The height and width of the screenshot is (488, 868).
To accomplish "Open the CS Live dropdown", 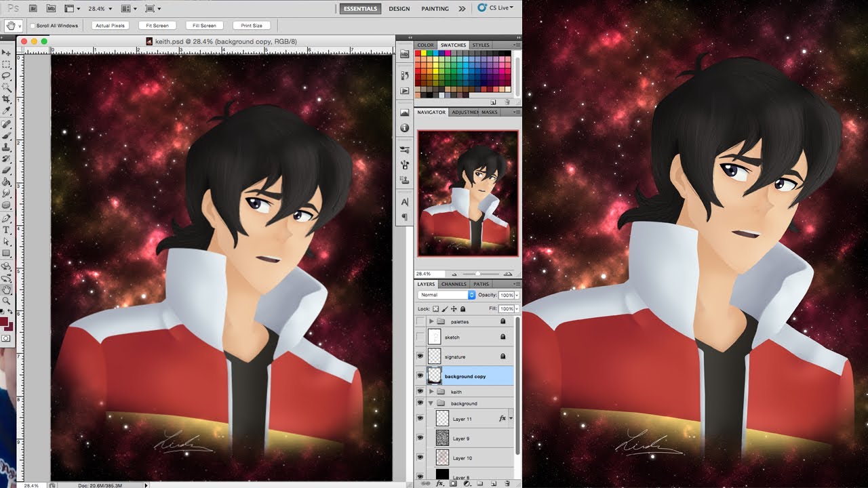I will pos(496,8).
